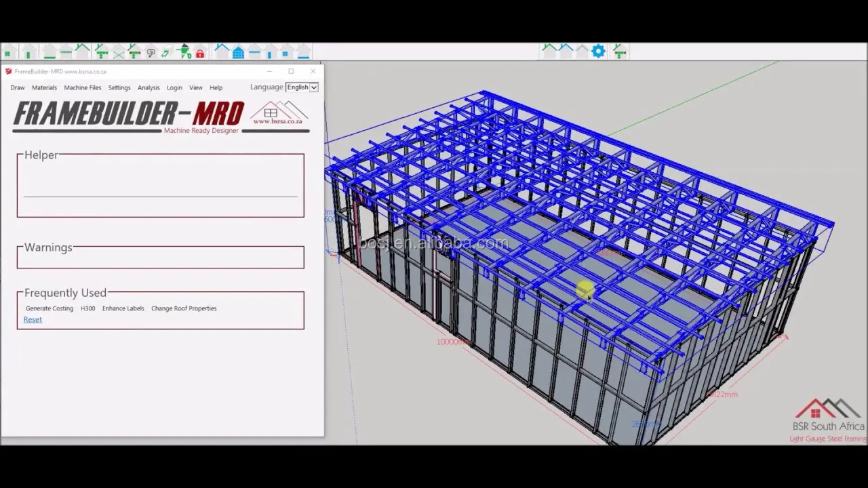Open the View menu
Image resolution: width=868 pixels, height=488 pixels.
[196, 87]
